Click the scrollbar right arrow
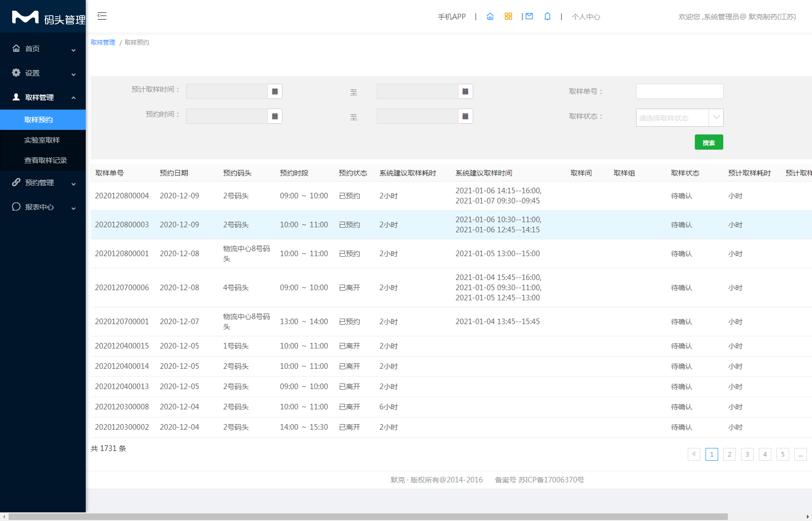Viewport: 812px width, 521px height. [x=807, y=516]
